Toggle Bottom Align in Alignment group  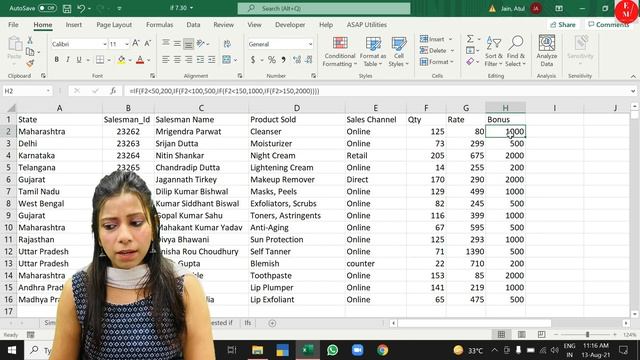point(188,43)
